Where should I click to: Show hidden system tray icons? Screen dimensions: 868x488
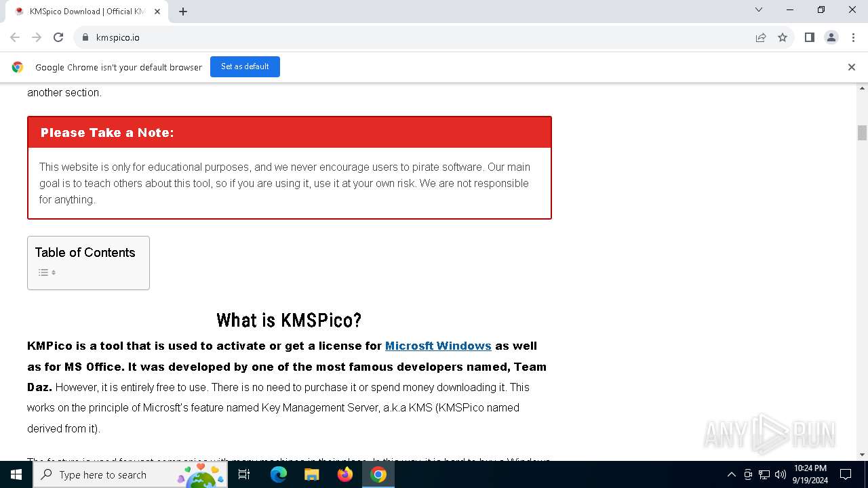click(x=731, y=474)
